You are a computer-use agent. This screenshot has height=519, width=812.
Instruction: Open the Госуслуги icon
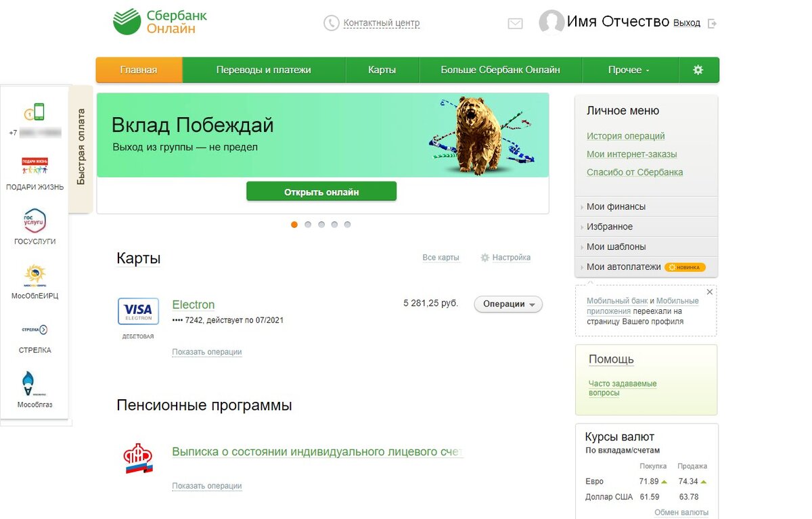pos(35,221)
